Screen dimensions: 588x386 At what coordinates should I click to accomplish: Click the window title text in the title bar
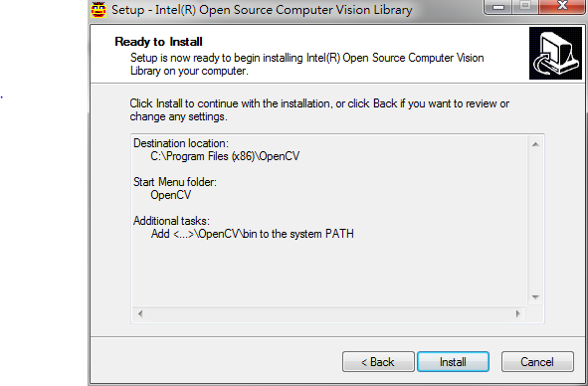pyautogui.click(x=262, y=10)
